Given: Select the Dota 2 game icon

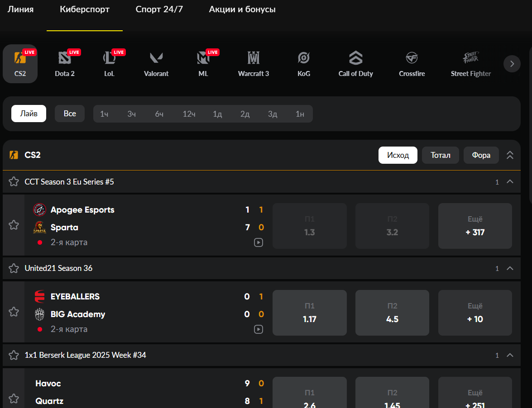Looking at the screenshot, I should pyautogui.click(x=65, y=64).
